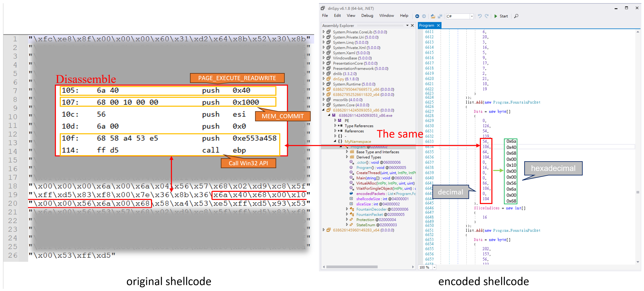Expand the System.Linq assembly node
Viewport: 644px width, 291px height.
[324, 43]
